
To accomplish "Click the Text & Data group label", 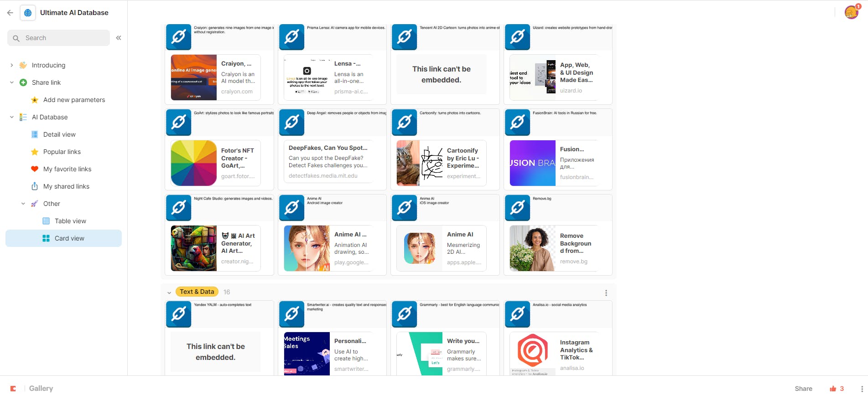I will pos(197,292).
